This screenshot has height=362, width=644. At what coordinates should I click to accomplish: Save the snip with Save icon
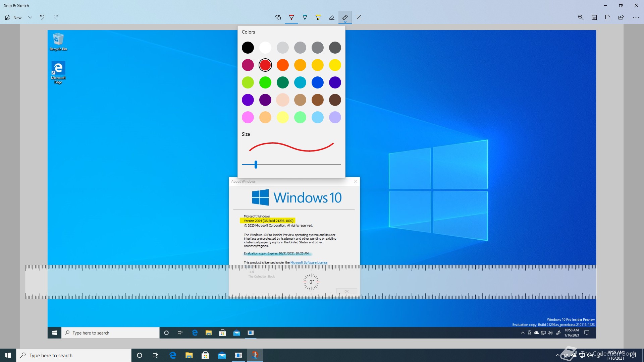(594, 17)
